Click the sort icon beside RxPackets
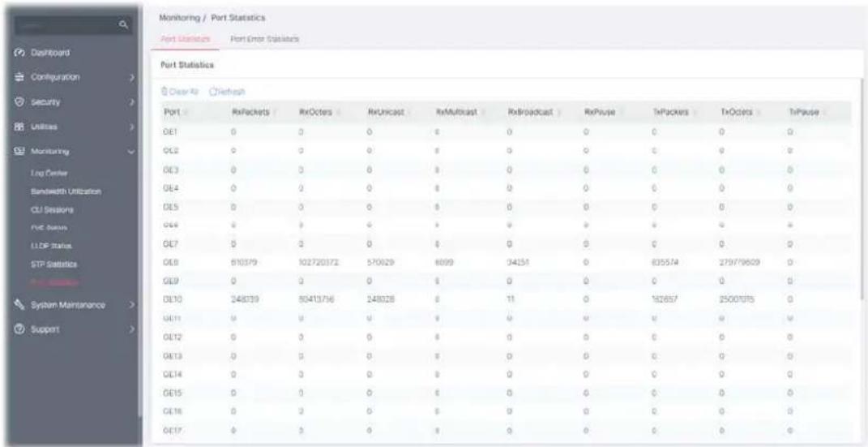The height and width of the screenshot is (447, 868). click(276, 113)
